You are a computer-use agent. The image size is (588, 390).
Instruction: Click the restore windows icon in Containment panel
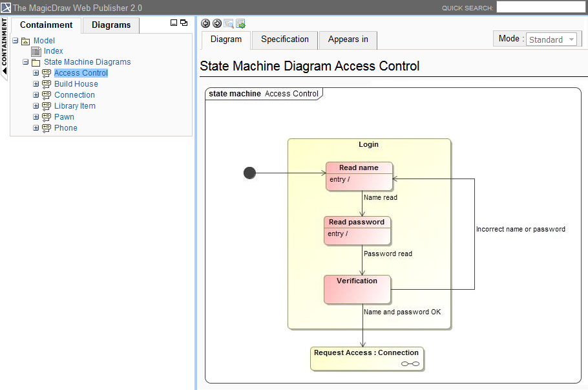[184, 23]
